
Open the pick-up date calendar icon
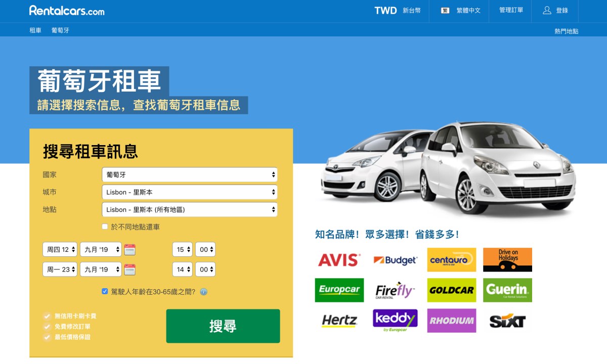(130, 249)
